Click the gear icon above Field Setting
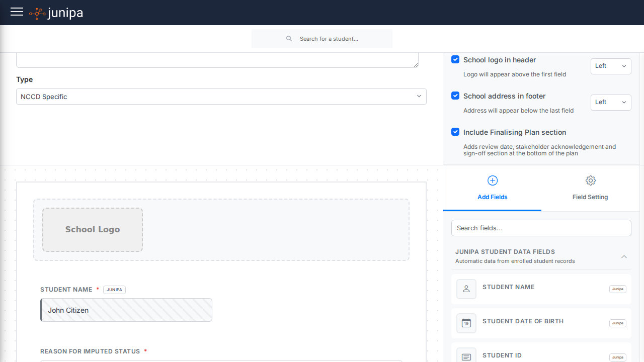Viewport: 644px width, 362px height. tap(590, 180)
